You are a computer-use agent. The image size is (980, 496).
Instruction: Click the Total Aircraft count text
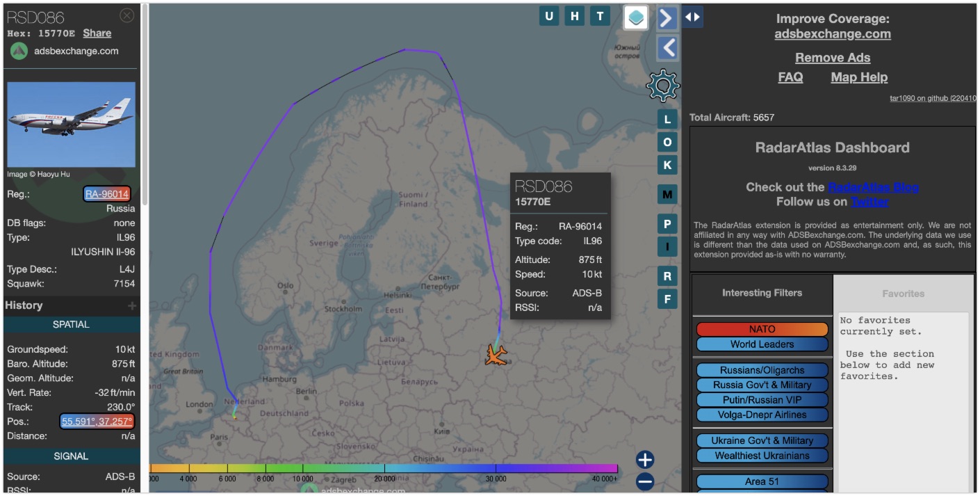pos(732,118)
